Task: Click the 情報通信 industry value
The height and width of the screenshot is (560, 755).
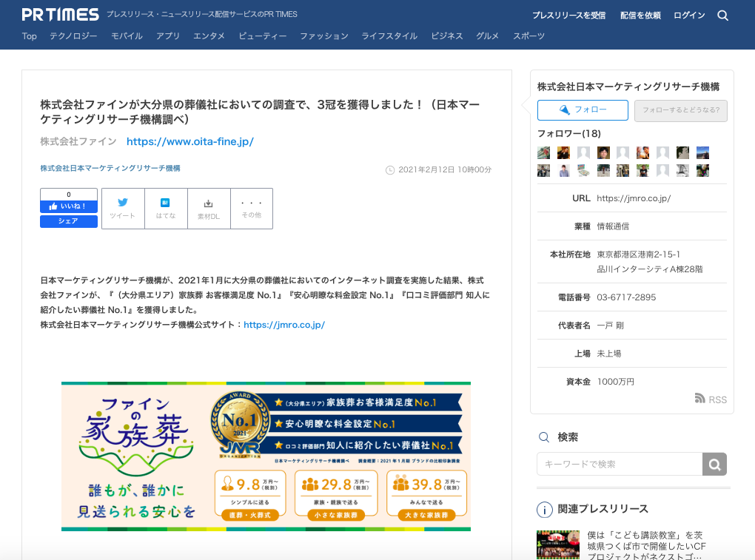Action: pyautogui.click(x=613, y=226)
